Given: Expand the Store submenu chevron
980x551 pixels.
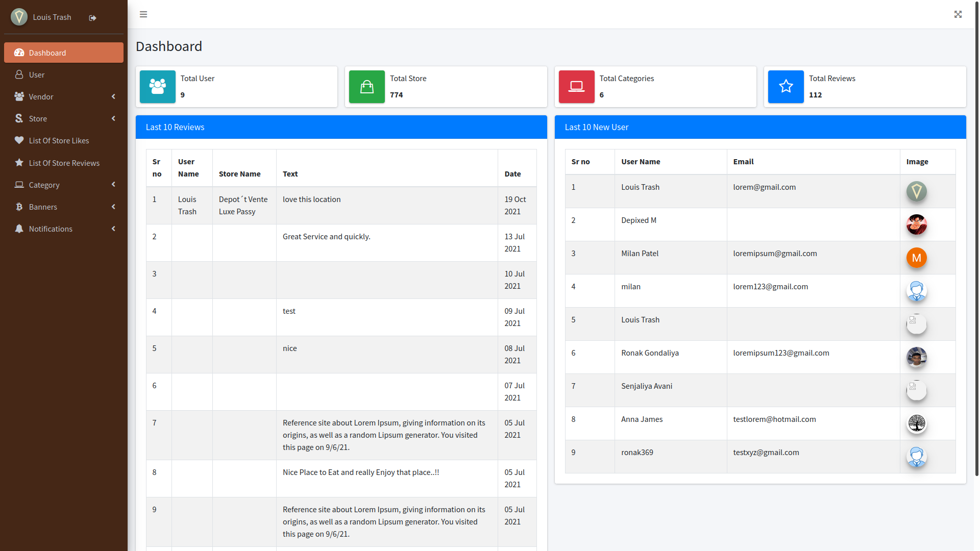Looking at the screenshot, I should (113, 118).
